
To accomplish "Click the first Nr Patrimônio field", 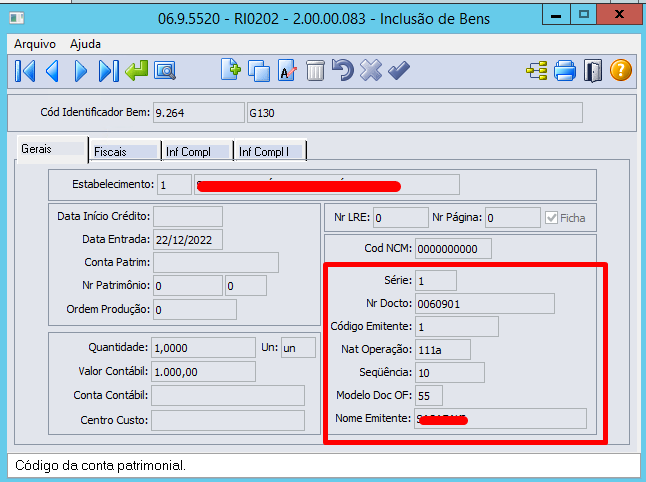I will (188, 285).
